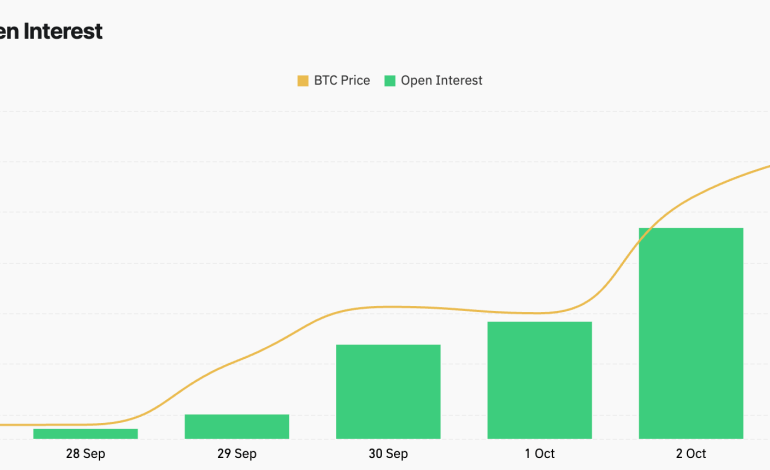
Task: Toggle the Open Interest series legend label
Action: (441, 80)
